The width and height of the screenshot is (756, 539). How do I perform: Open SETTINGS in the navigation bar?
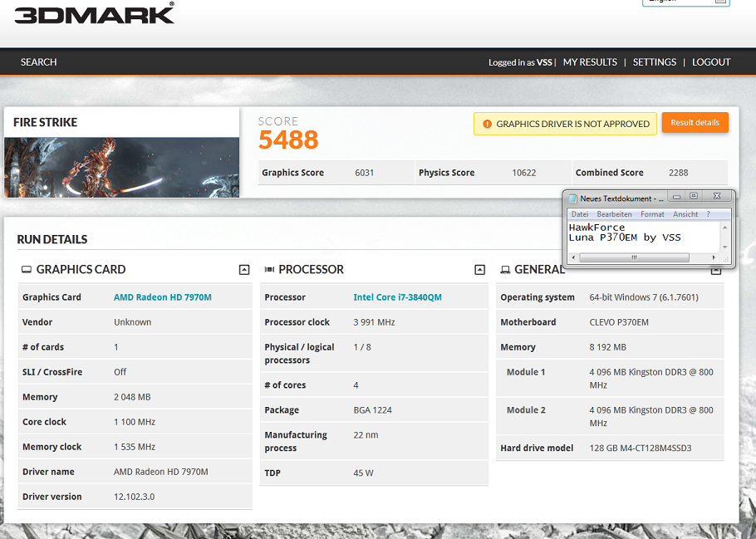(655, 62)
